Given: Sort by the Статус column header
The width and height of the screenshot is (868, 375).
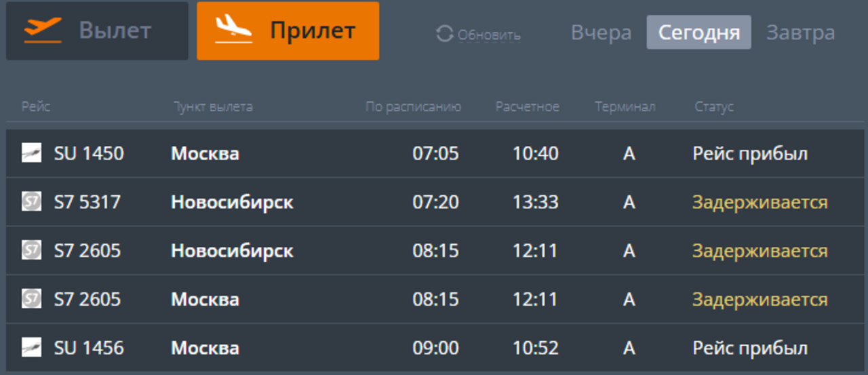Looking at the screenshot, I should (x=714, y=107).
